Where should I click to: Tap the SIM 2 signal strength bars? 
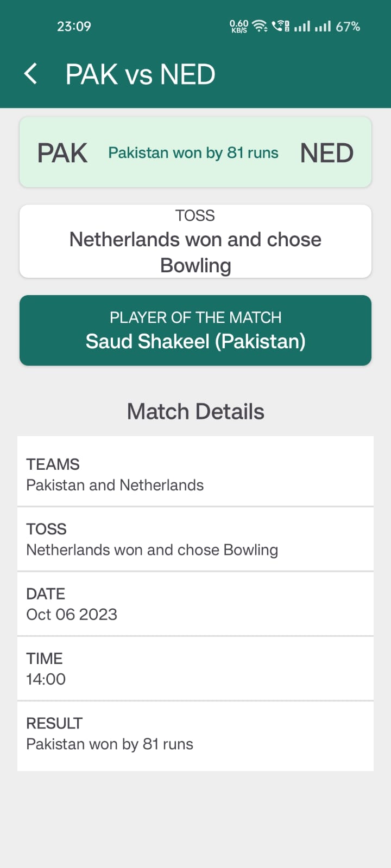pyautogui.click(x=324, y=25)
